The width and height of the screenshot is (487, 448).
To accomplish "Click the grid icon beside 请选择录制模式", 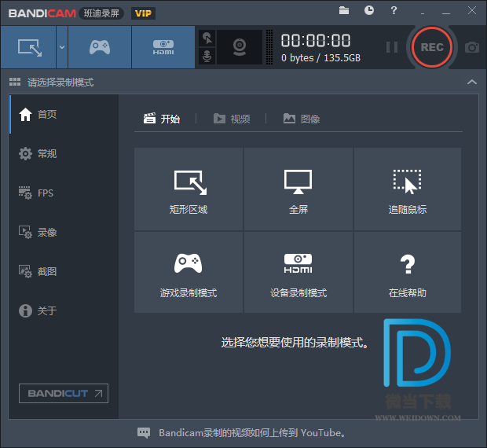I will 15,82.
